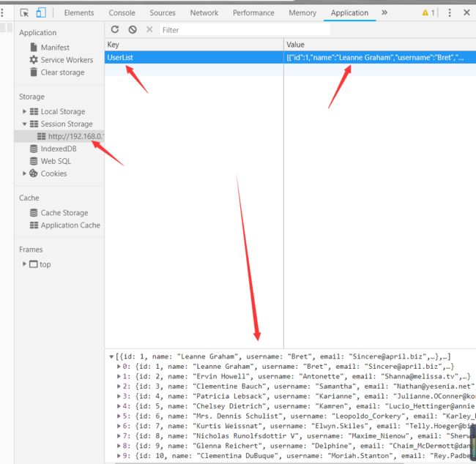Image resolution: width=476 pixels, height=464 pixels.
Task: Switch to the Console tab
Action: 122,12
